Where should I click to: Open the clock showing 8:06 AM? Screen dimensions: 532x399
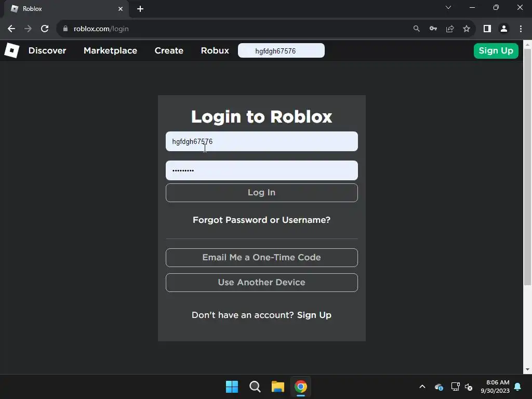(495, 387)
